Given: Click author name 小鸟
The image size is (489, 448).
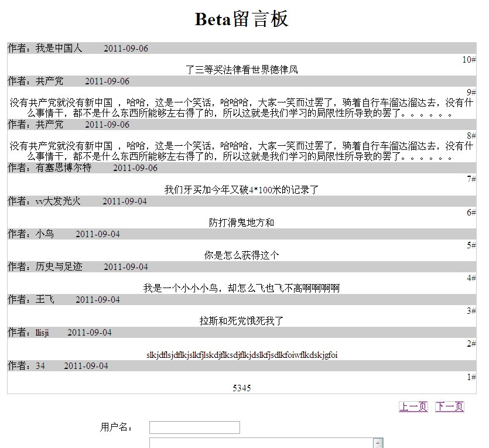Looking at the screenshot, I should pos(45,234).
